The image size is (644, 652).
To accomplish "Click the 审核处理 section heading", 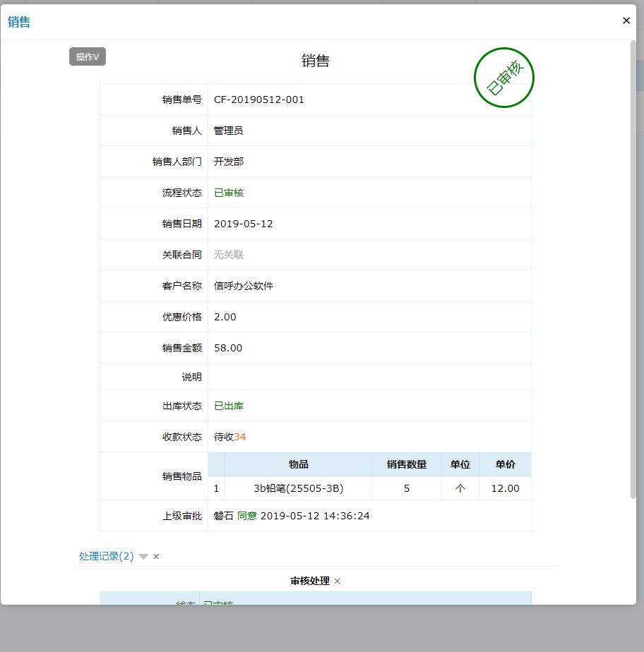I will [310, 581].
